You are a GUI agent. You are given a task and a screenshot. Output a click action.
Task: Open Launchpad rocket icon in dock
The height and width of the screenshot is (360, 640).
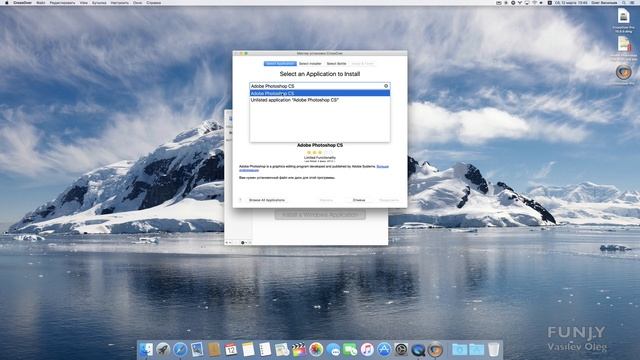[163, 350]
